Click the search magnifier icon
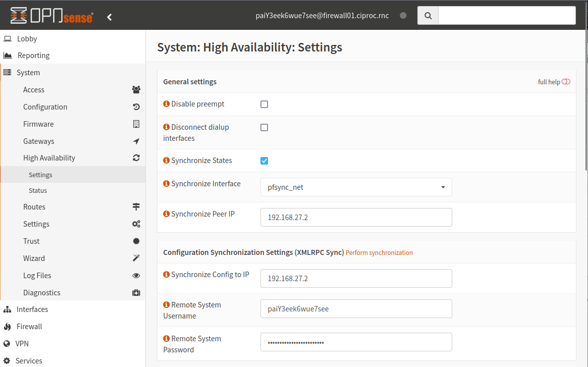 click(x=427, y=15)
